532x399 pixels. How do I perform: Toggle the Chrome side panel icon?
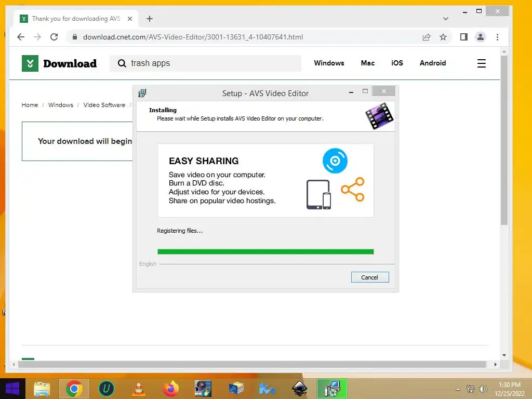(x=464, y=37)
